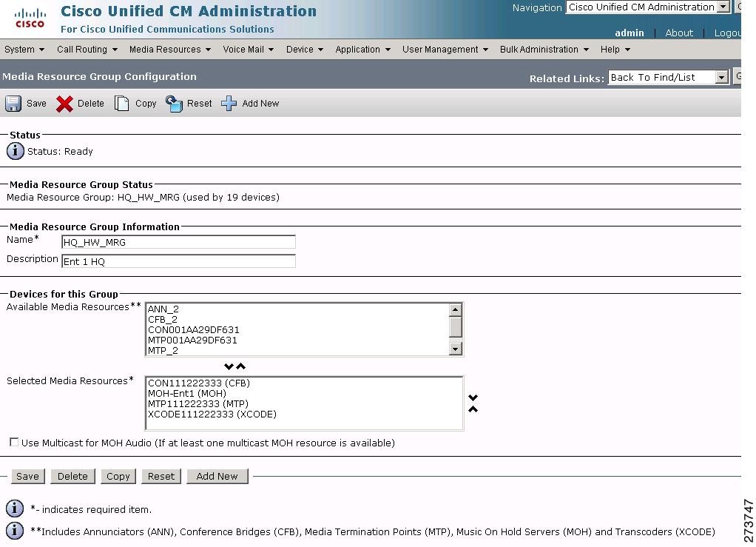The height and width of the screenshot is (547, 756).
Task: Click the Delete label in top toolbar
Action: click(x=91, y=103)
